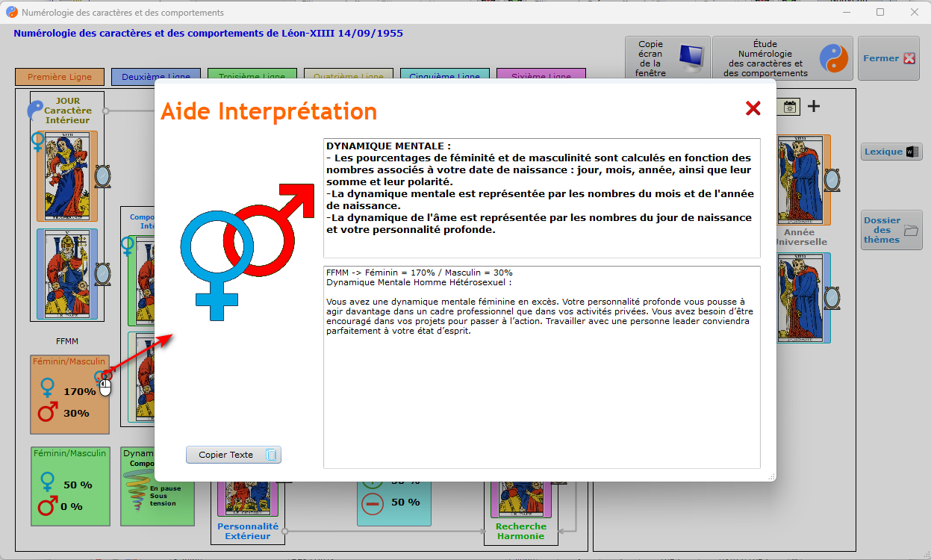Click the red minus 50 % icon
Screen dimensions: 931x560
pos(373,502)
